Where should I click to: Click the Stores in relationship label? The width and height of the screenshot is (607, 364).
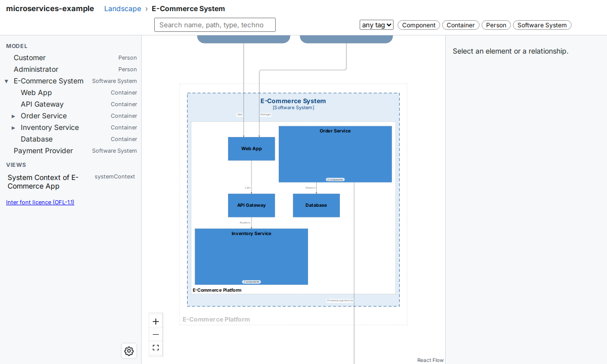311,188
